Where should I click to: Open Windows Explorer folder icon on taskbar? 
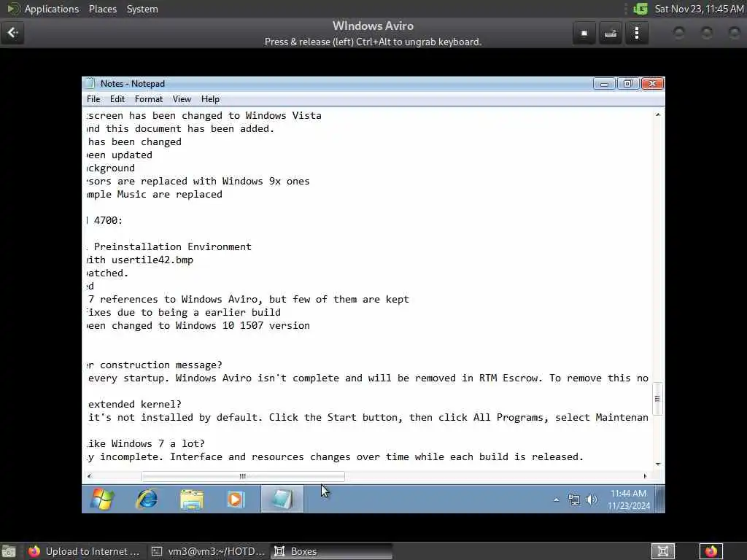pyautogui.click(x=192, y=499)
